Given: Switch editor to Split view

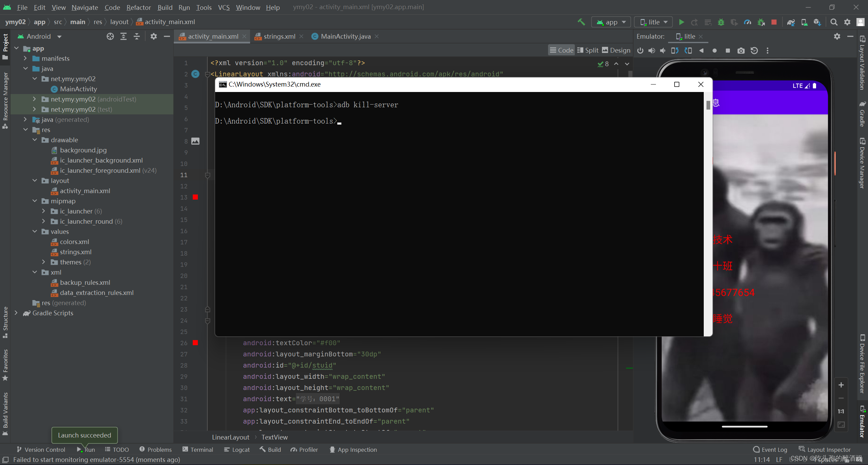Looking at the screenshot, I should point(588,50).
